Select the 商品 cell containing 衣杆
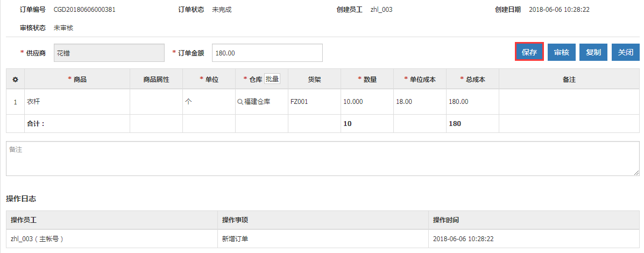Image resolution: width=644 pixels, height=253 pixels. click(x=77, y=102)
